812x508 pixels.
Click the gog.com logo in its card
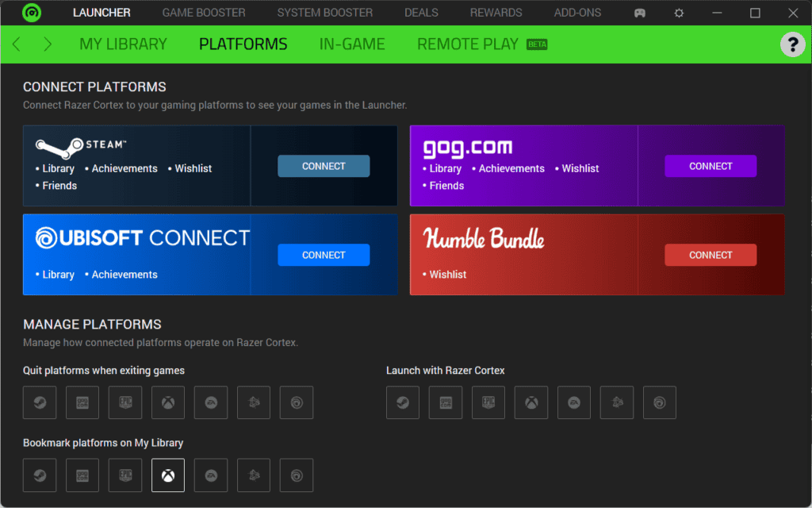point(468,148)
